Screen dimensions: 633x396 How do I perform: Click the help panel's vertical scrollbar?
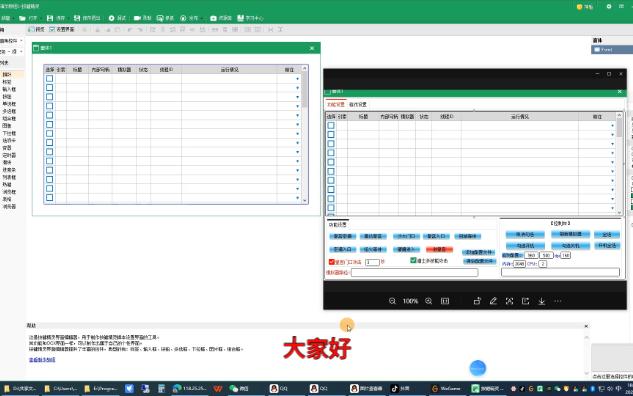pyautogui.click(x=586, y=355)
